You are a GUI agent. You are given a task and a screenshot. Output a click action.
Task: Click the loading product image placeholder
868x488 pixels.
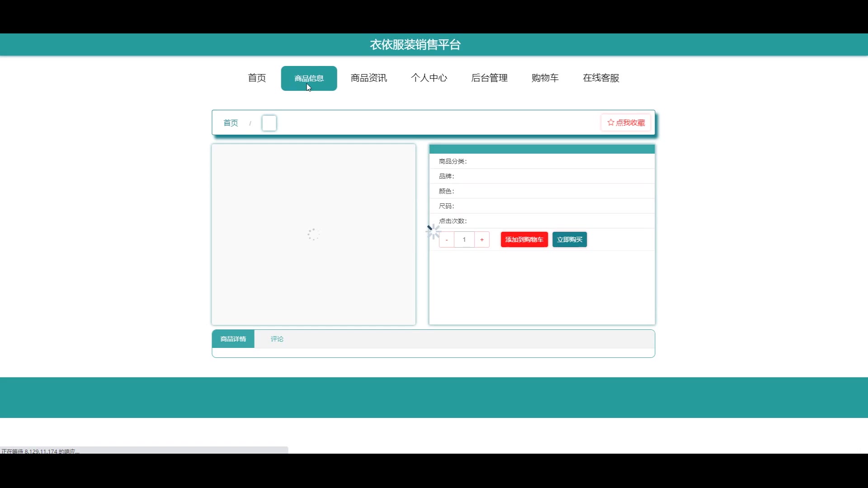click(x=313, y=234)
